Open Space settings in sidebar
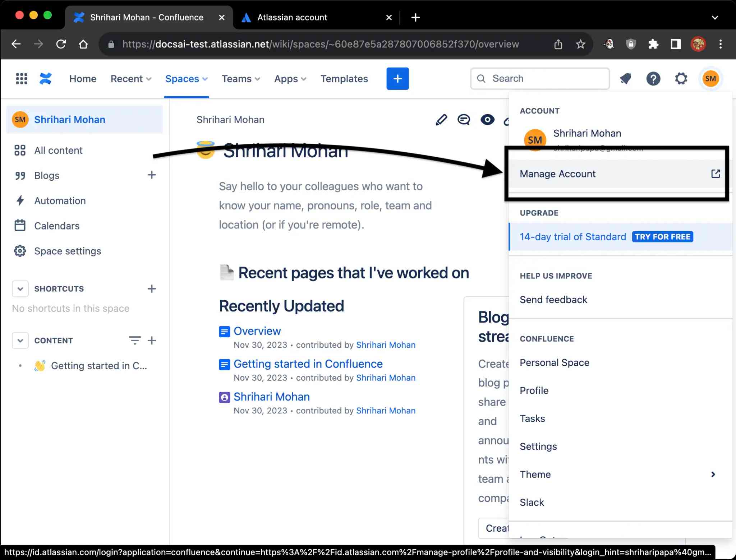Viewport: 736px width, 560px height. pos(68,251)
